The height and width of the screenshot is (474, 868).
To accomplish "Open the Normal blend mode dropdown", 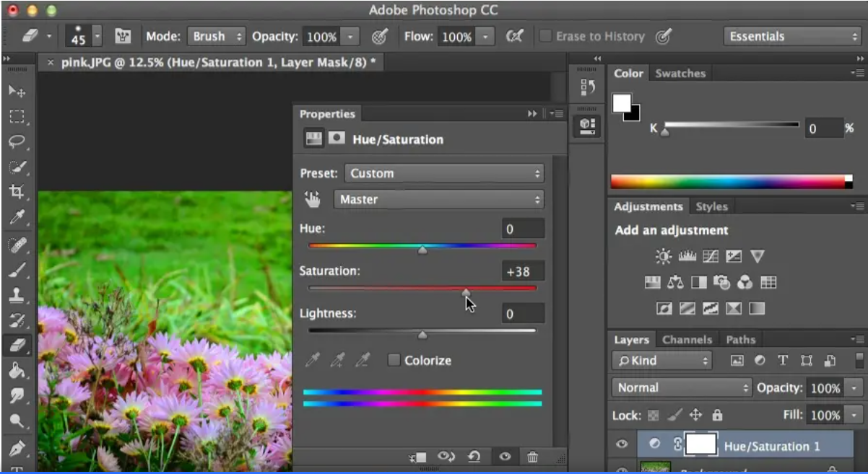I will pos(682,387).
